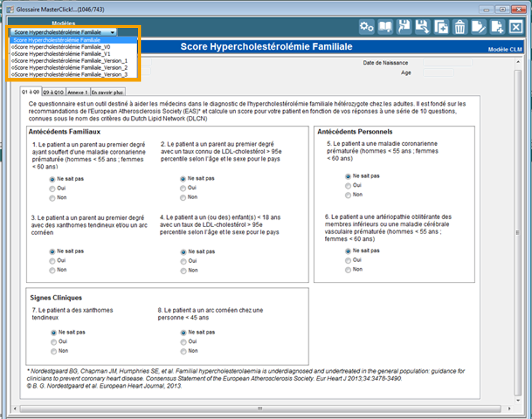The width and height of the screenshot is (532, 419).
Task: Open the 'Annexe 1' tab
Action: click(77, 92)
